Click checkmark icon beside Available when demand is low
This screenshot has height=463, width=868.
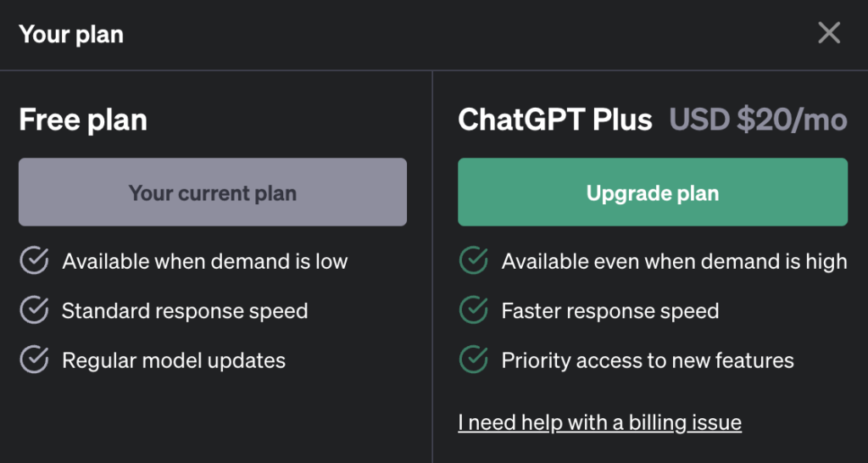tap(34, 260)
